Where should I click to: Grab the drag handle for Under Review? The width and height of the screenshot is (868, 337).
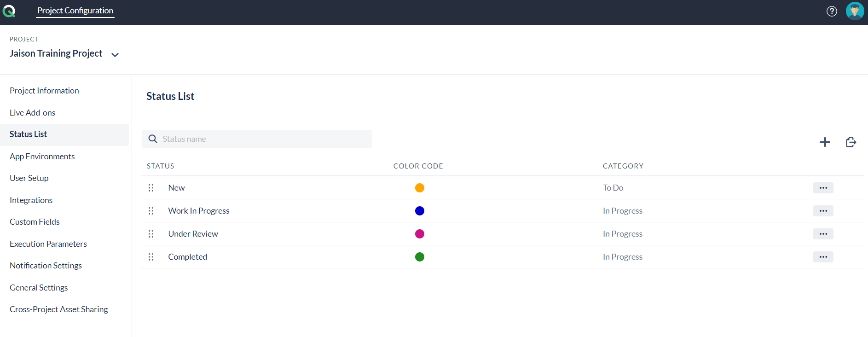151,234
